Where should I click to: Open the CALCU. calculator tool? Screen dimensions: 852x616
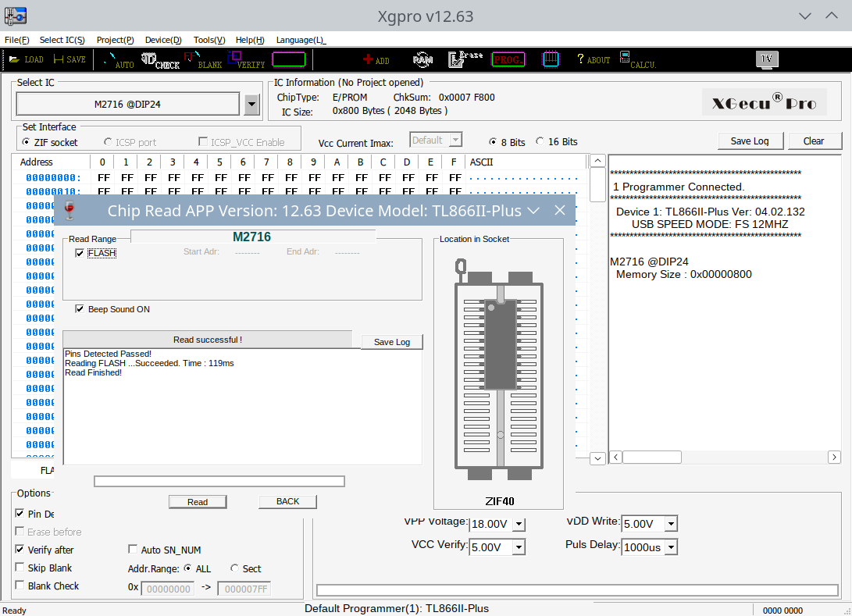636,59
